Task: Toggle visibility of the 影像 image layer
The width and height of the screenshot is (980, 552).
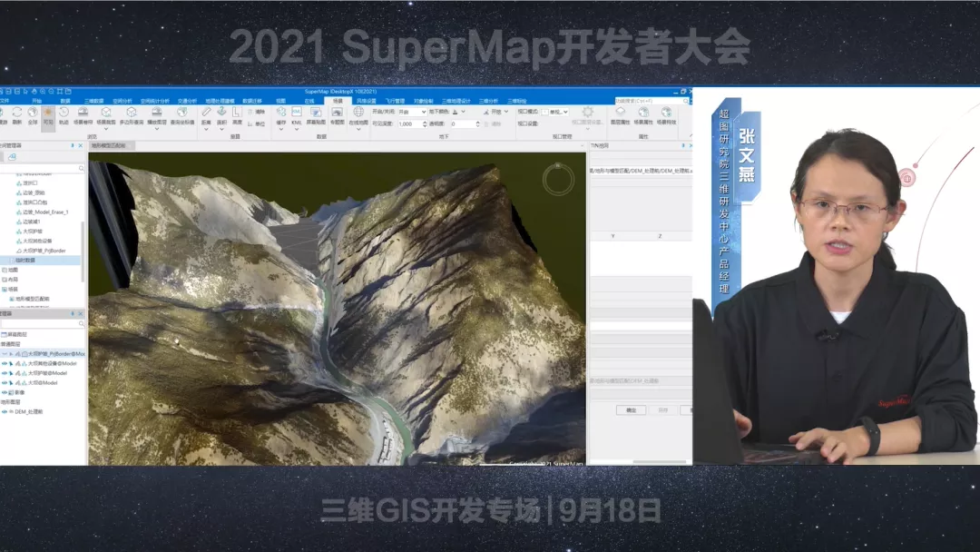Action: (x=5, y=392)
